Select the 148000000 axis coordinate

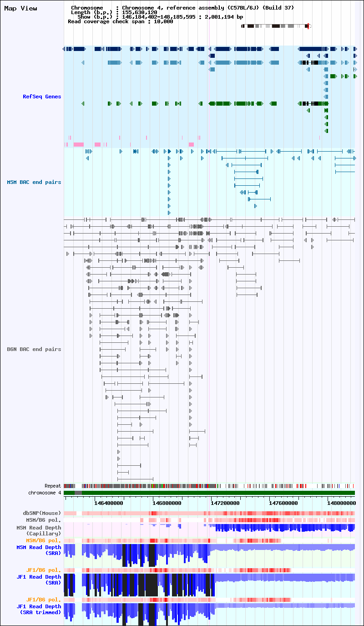pyautogui.click(x=342, y=503)
